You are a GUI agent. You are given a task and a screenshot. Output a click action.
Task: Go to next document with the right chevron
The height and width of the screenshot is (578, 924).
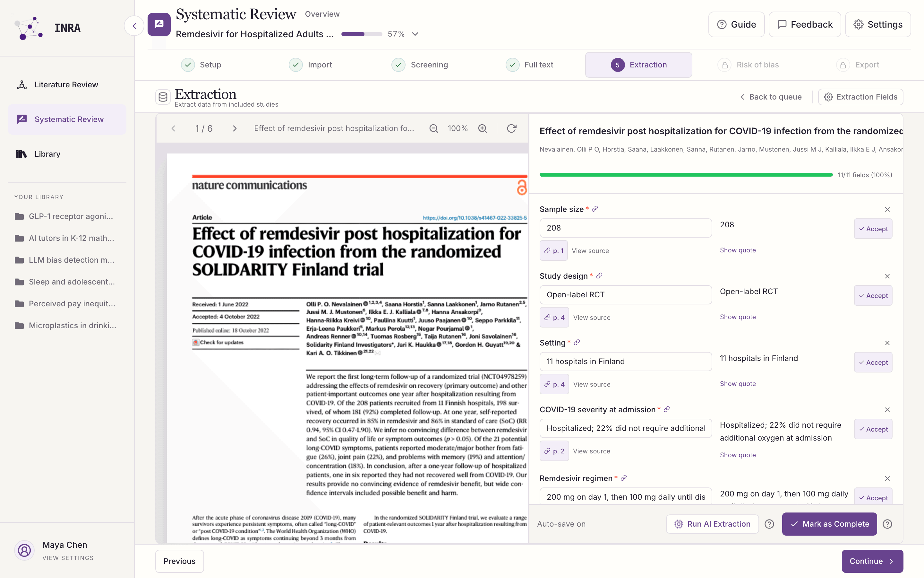[235, 128]
